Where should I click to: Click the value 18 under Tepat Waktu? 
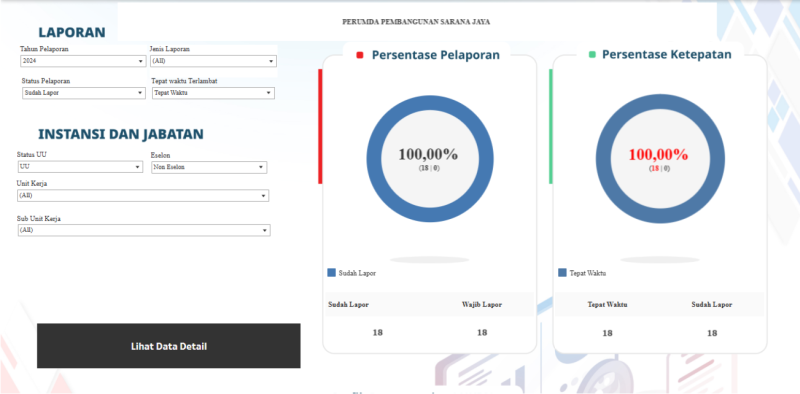(x=607, y=333)
